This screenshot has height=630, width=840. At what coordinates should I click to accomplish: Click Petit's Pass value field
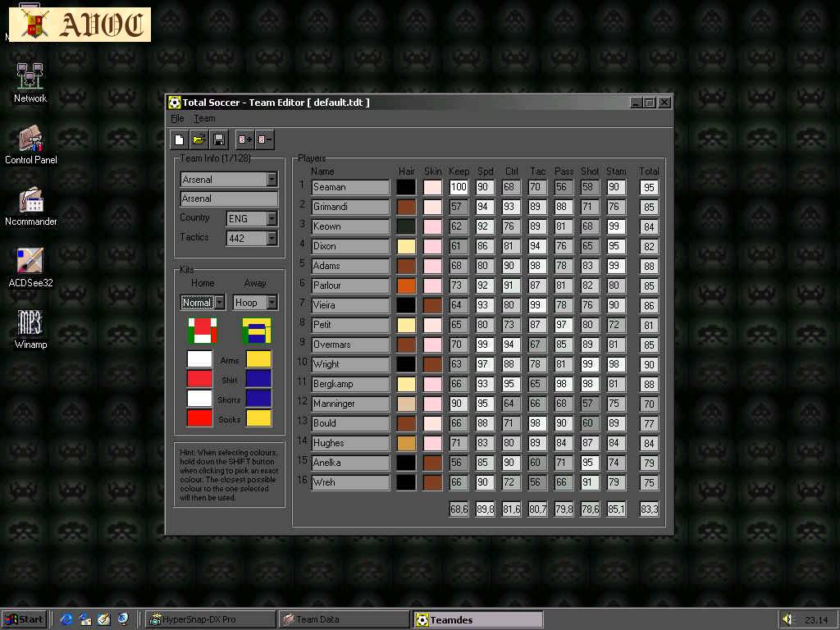tap(564, 325)
